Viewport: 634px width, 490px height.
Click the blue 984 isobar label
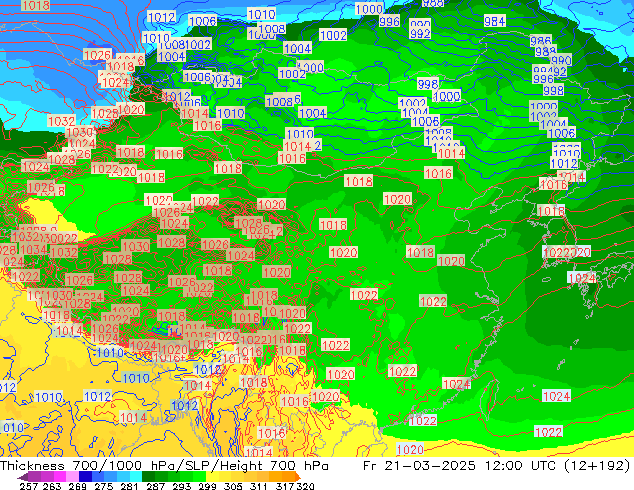pyautogui.click(x=495, y=21)
